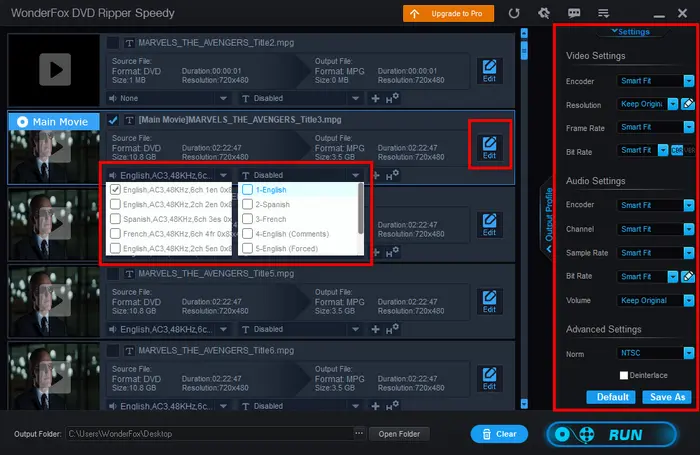Reset settings with Default button
Image resolution: width=700 pixels, height=455 pixels.
611,397
